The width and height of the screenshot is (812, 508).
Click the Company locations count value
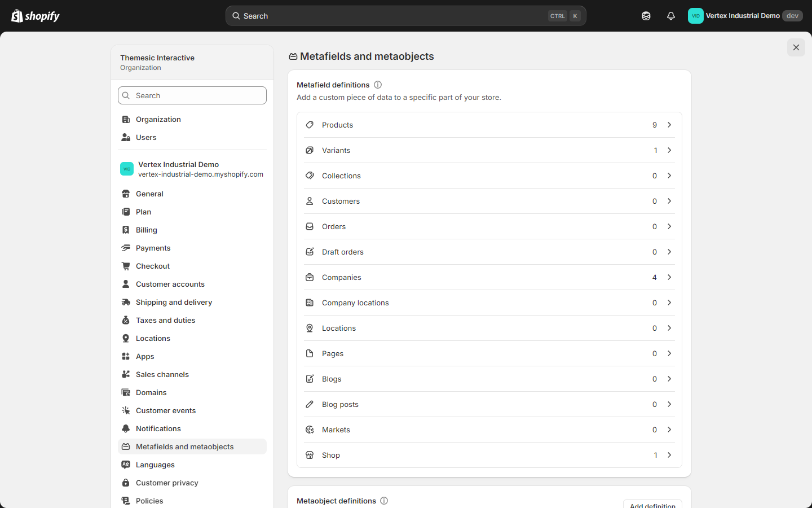(655, 303)
